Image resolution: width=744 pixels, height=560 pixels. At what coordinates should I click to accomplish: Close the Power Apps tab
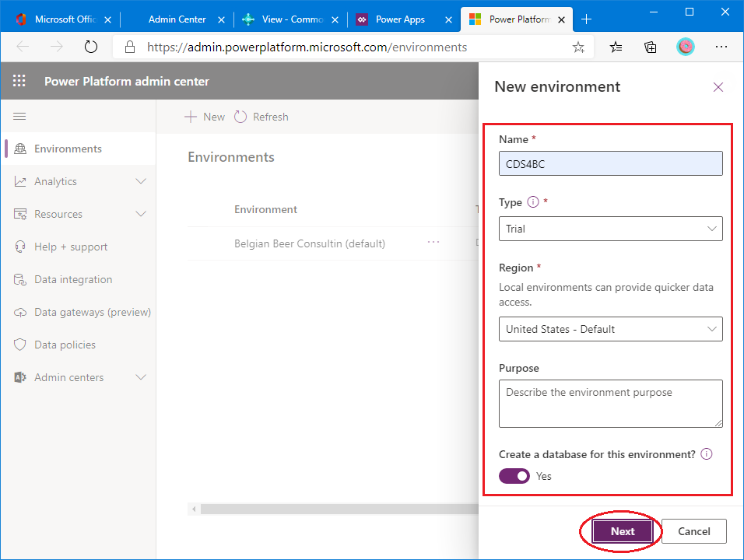448,20
